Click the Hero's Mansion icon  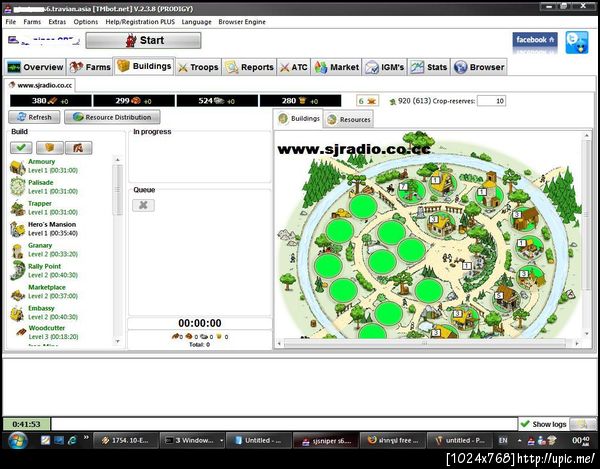(x=17, y=229)
